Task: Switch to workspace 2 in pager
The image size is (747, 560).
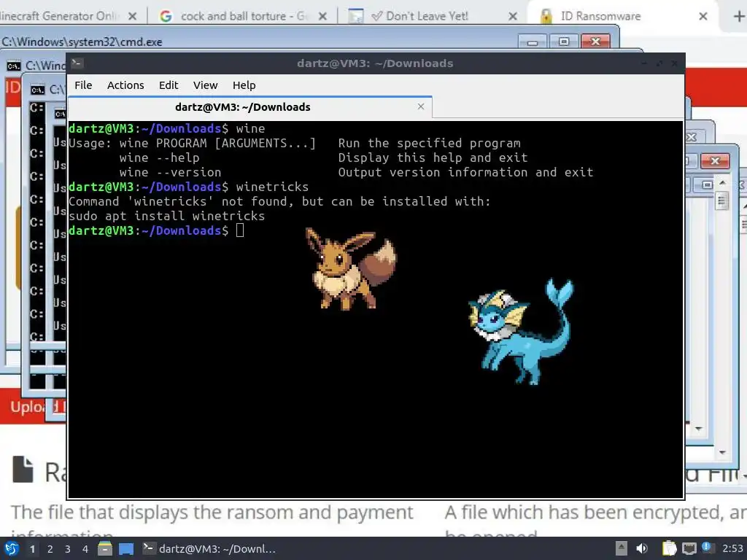Action: pos(50,549)
